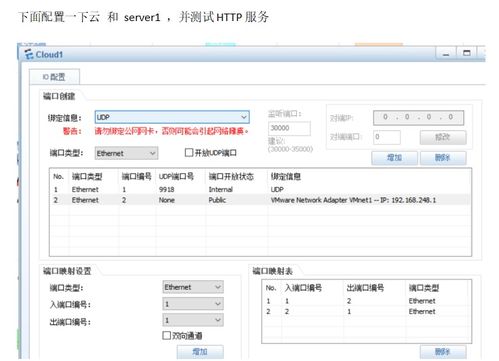Expand the 入端口编号 dropdown
The height and width of the screenshot is (361, 499).
[193, 304]
